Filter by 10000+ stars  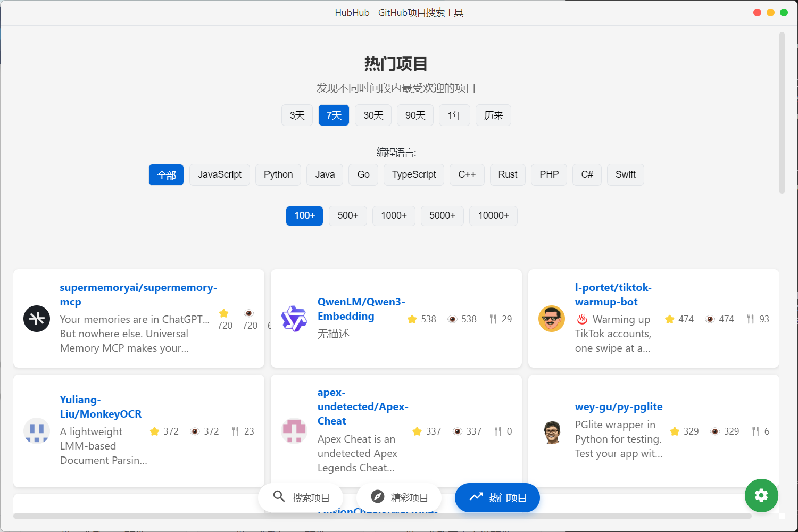(x=493, y=215)
